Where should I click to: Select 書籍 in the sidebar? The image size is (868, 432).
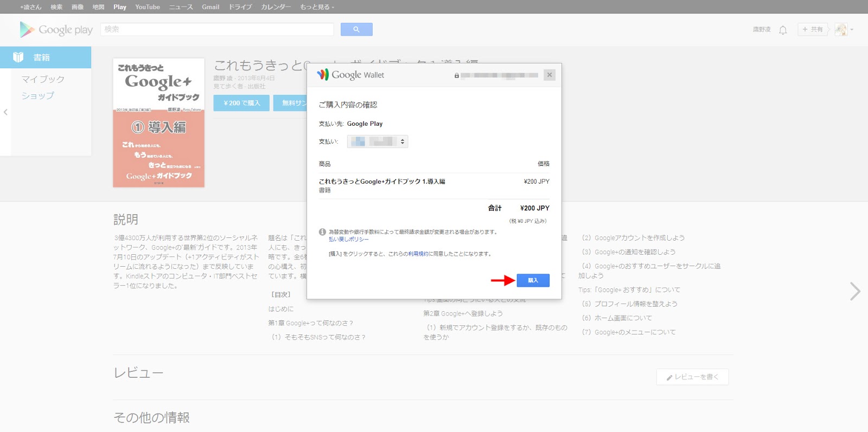click(46, 57)
